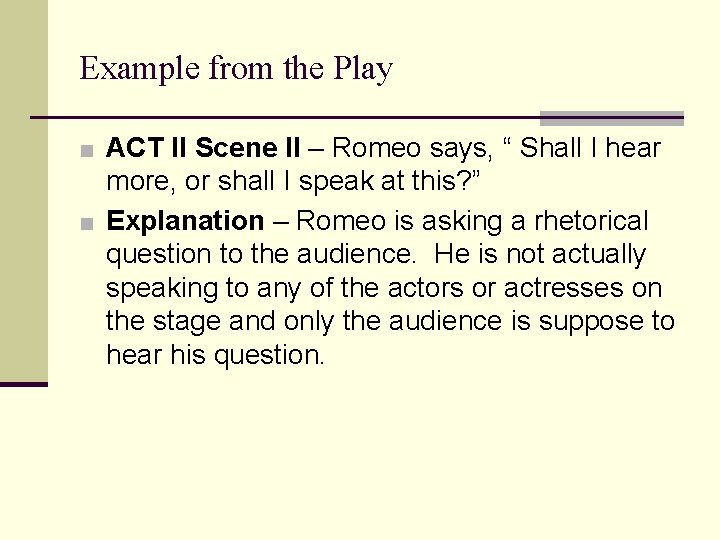Click the gray accent bar under the title
The height and width of the screenshot is (540, 720).
pos(611,118)
